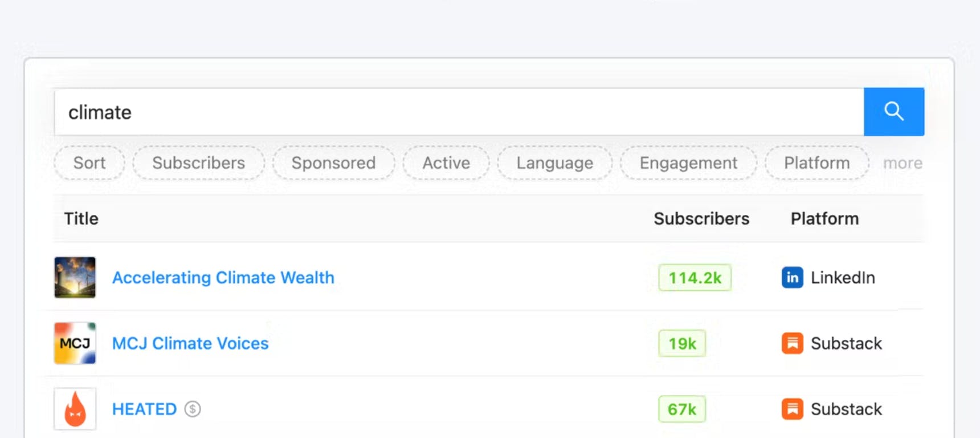Open the Platform filter pill
Viewport: 980px width, 438px height.
(x=816, y=163)
